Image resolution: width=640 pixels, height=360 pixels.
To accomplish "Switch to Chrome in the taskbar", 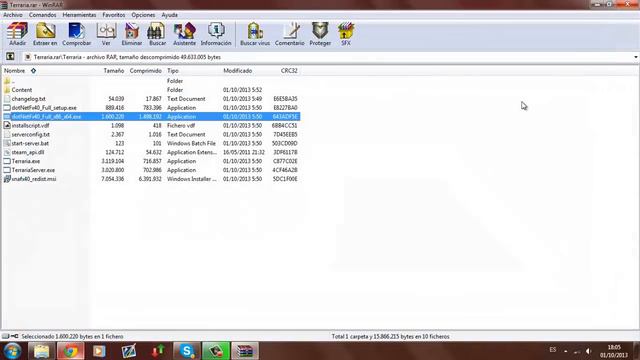I will (70, 351).
